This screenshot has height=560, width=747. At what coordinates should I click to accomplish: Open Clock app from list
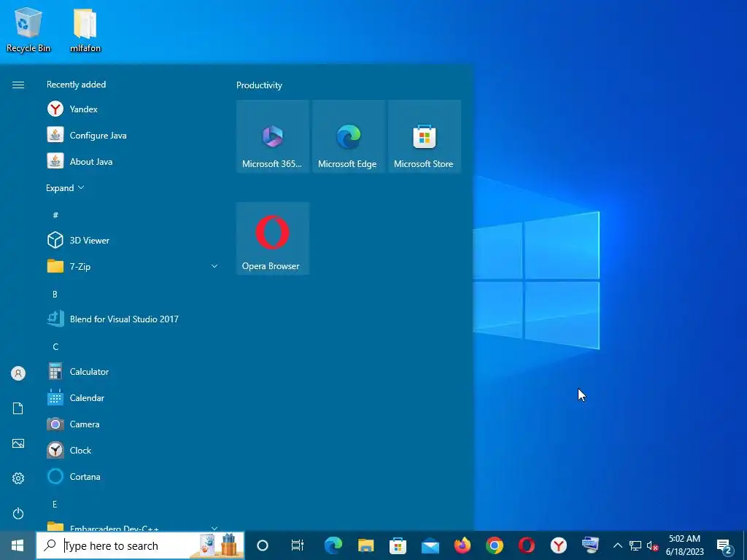[132, 450]
